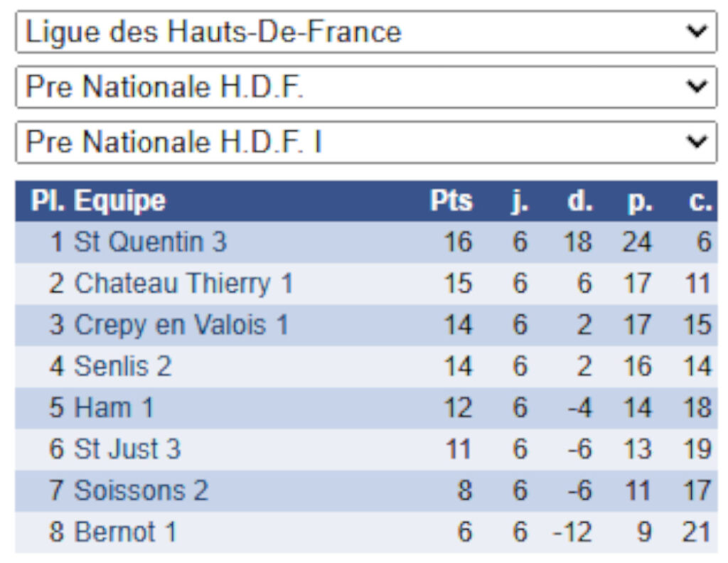Screen dimensions: 728x563
Task: Click the p. column header
Action: point(639,201)
